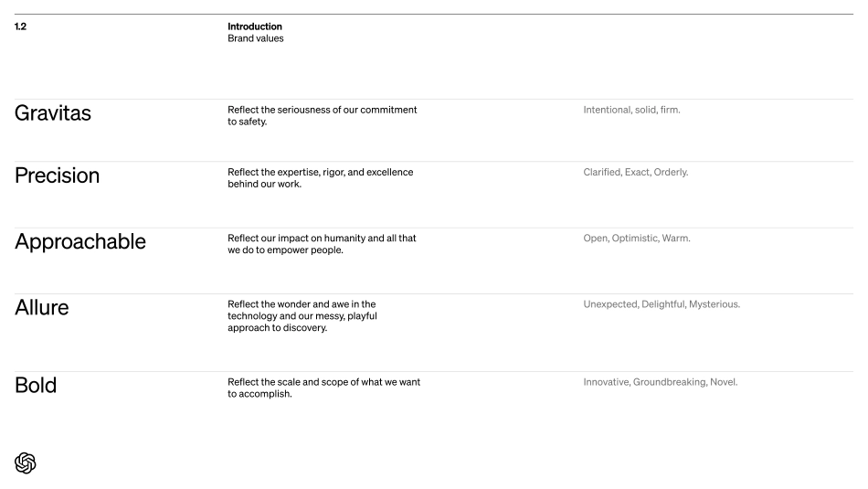Click the expertise, rigor, and excellence text

click(x=320, y=177)
